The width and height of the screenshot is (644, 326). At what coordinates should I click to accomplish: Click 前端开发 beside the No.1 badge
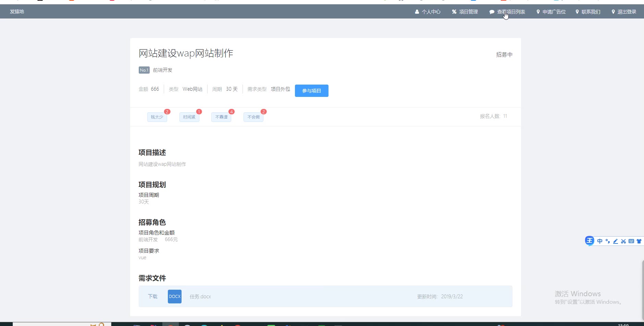click(163, 70)
